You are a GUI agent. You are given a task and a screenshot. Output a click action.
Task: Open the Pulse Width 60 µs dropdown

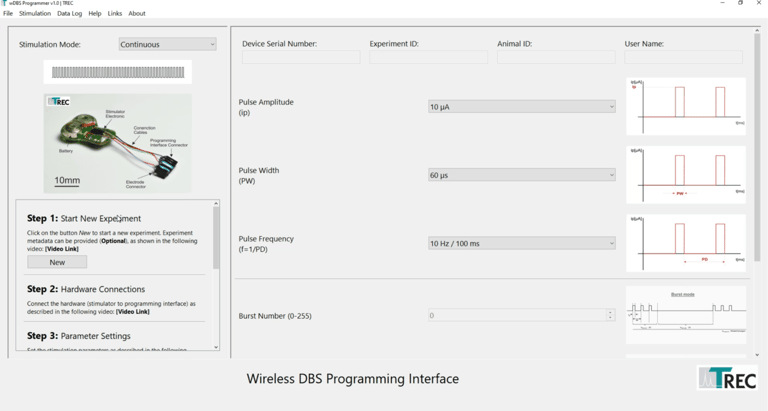[x=522, y=175]
